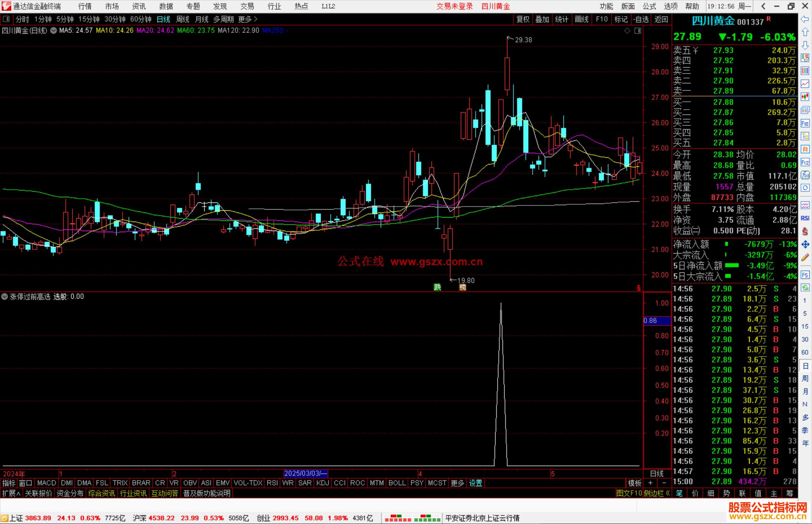Open the f(x) formula sidebar icon

click(805, 175)
